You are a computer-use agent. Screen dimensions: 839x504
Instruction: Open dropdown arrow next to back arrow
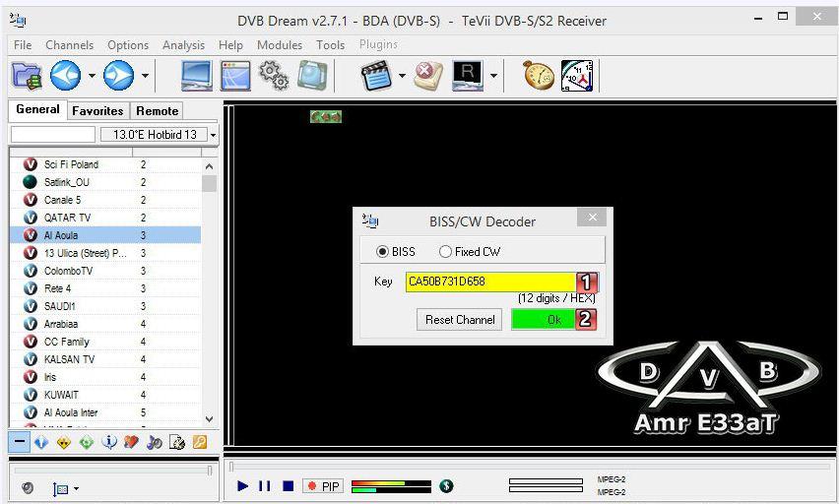point(92,76)
